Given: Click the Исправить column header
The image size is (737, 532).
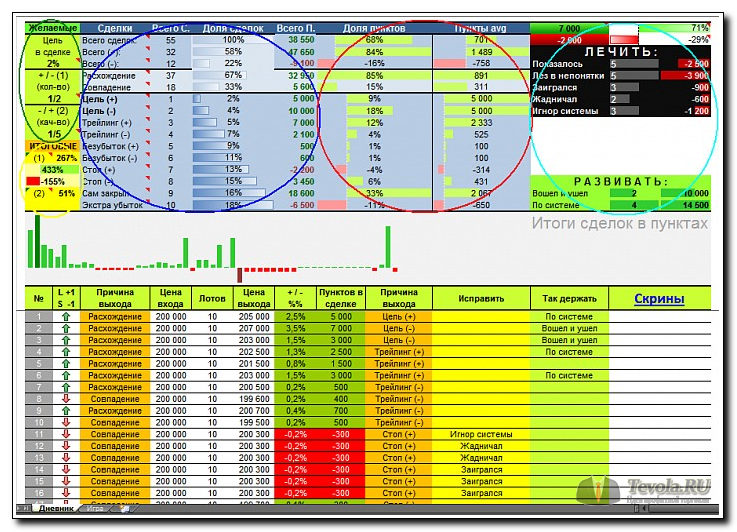Looking at the screenshot, I should click(x=480, y=298).
